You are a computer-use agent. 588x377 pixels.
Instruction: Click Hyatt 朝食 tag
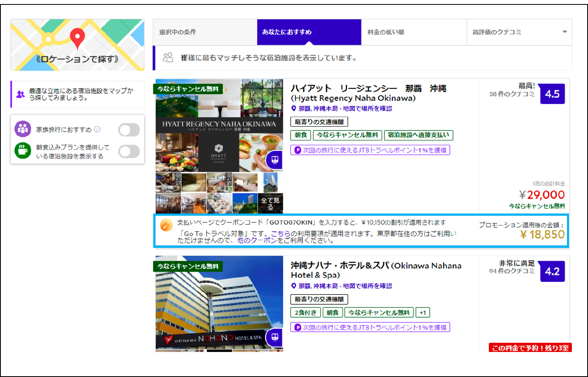click(300, 135)
